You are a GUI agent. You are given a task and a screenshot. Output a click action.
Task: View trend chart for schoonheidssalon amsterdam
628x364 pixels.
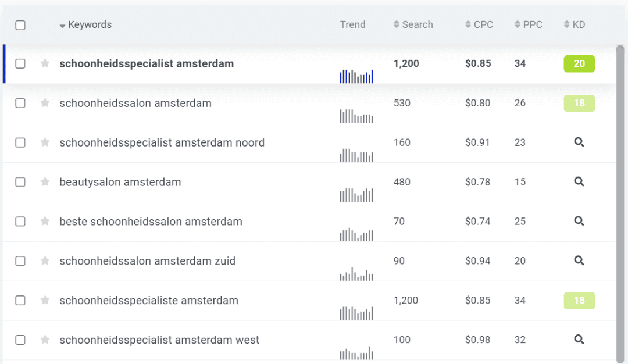(356, 116)
